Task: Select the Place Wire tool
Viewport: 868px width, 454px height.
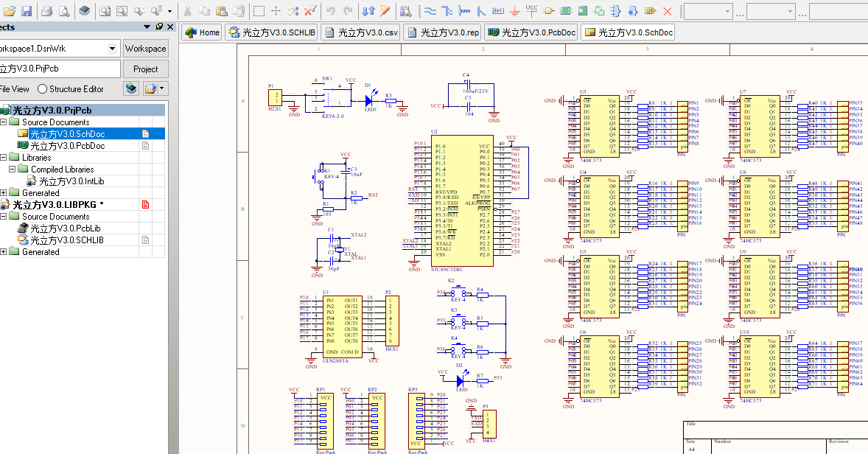Action: tap(430, 10)
